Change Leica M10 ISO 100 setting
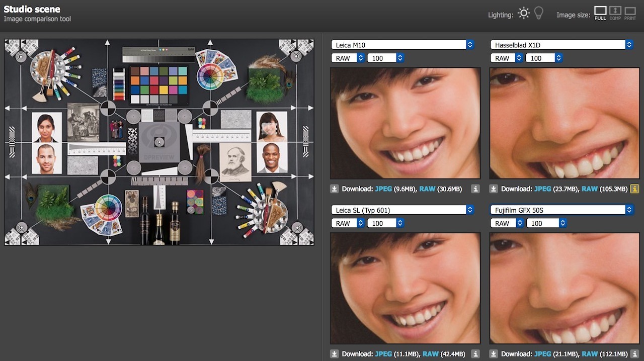 tap(385, 58)
